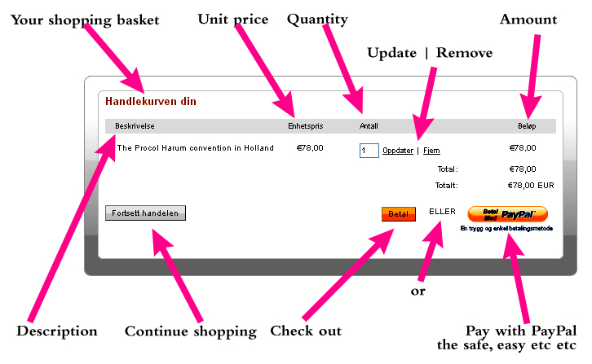The width and height of the screenshot is (592, 364).
Task: Click the Enhetspris column header
Action: (x=306, y=126)
